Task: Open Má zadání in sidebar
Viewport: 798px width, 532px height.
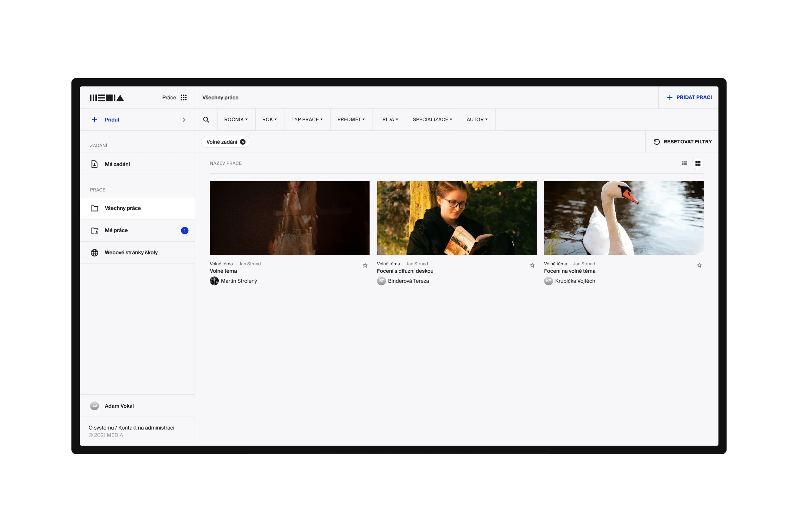Action: pyautogui.click(x=137, y=164)
